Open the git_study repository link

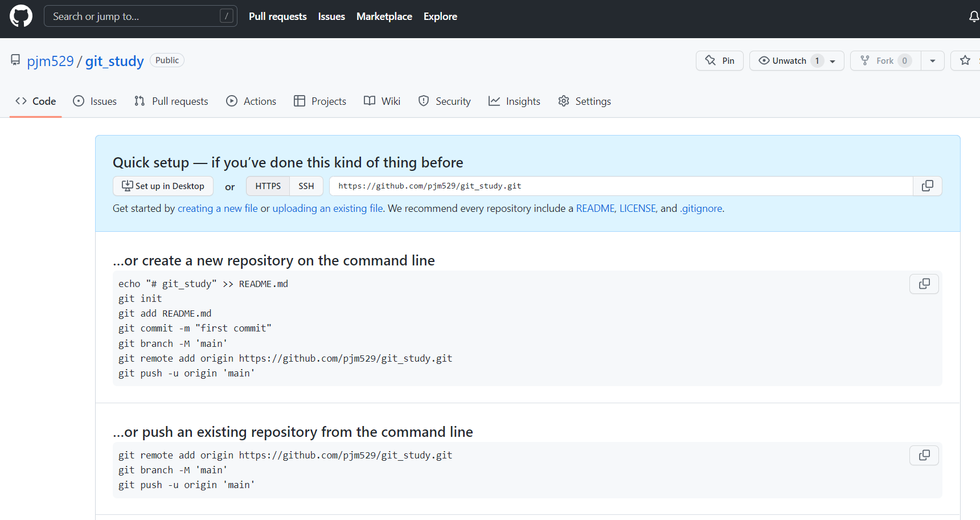114,61
